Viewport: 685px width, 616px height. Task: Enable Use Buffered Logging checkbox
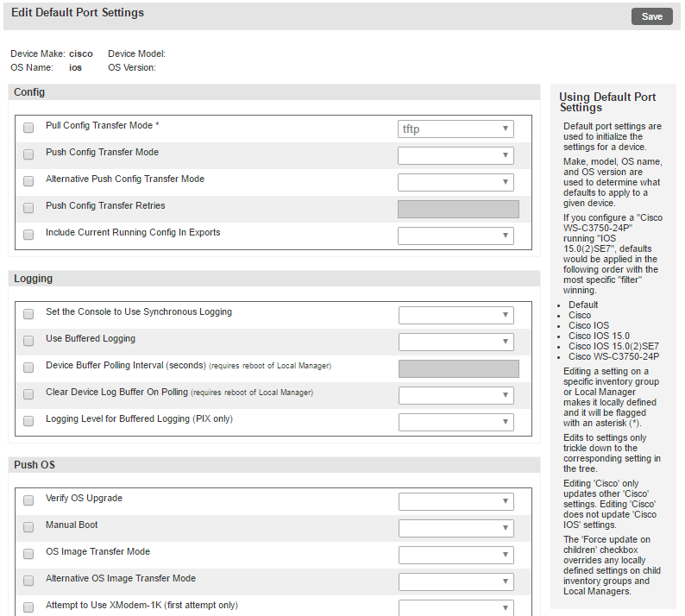(28, 341)
